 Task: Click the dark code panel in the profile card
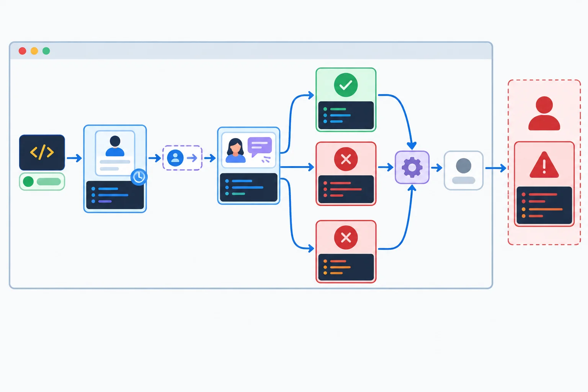tap(115, 195)
